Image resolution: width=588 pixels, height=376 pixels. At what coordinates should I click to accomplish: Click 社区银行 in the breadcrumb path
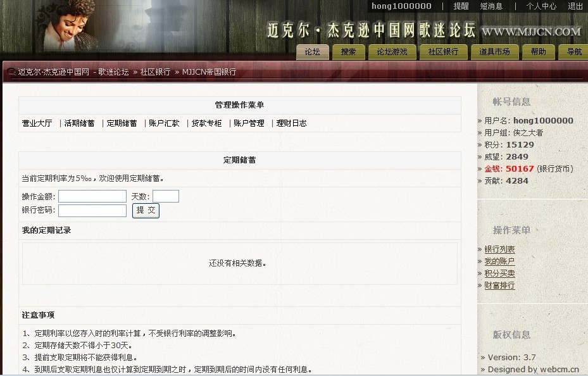pos(155,72)
